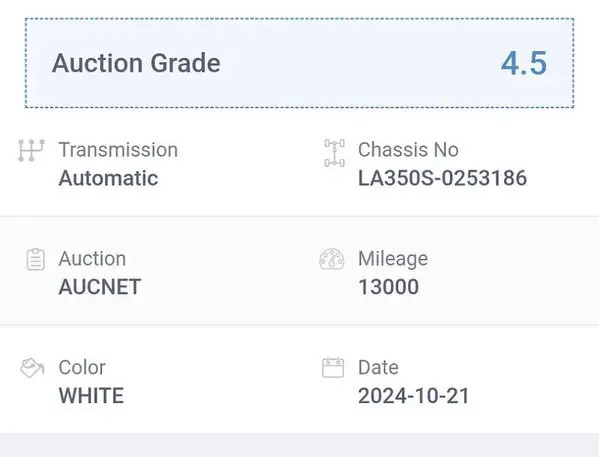
Task: Select the Chassis No label
Action: [x=408, y=149]
